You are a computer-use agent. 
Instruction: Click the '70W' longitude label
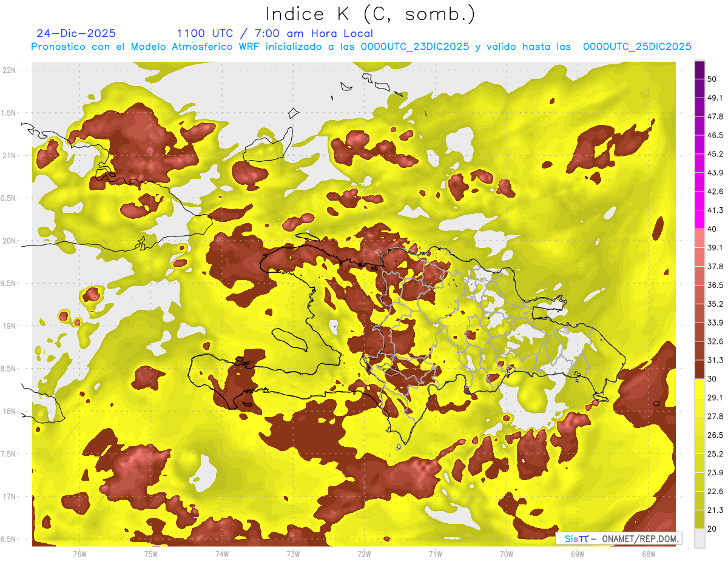pos(506,554)
